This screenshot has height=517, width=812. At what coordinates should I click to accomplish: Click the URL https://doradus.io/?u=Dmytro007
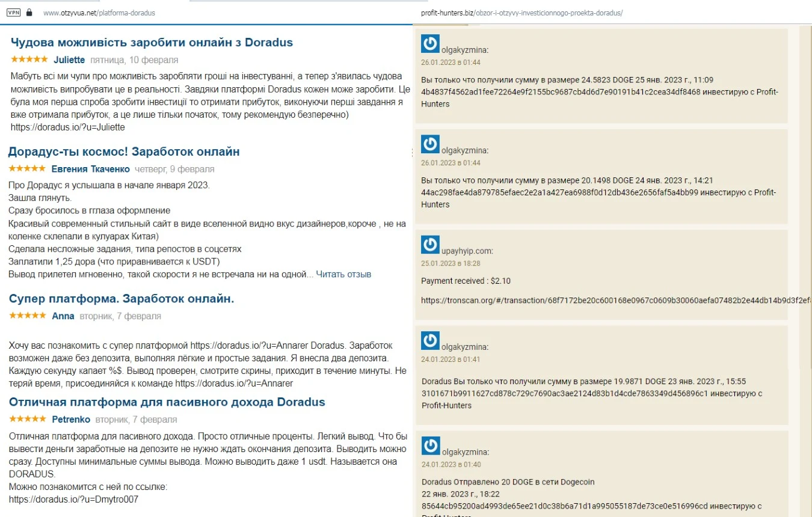coord(73,499)
